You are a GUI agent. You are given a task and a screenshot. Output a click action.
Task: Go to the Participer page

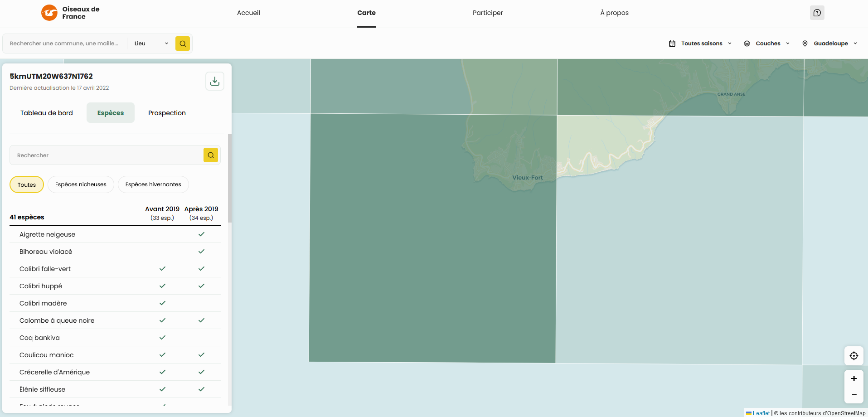488,13
